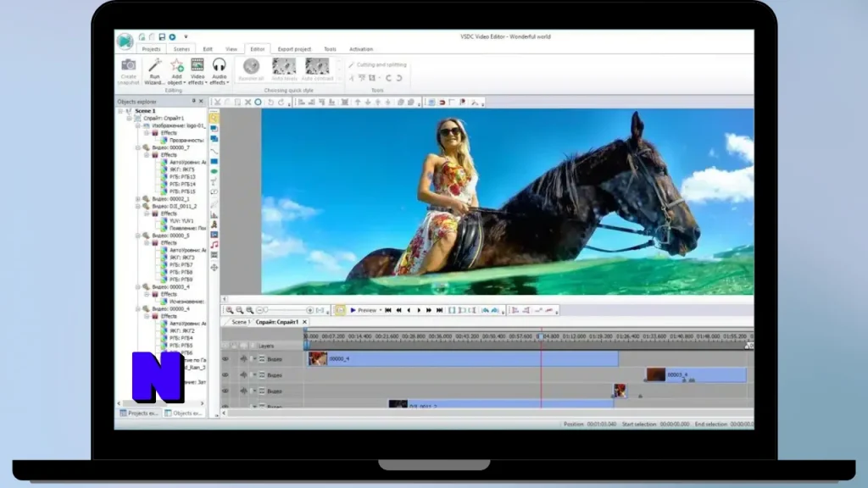Toggle visibility eye of second Видео layer
The image size is (868, 488).
pos(225,375)
